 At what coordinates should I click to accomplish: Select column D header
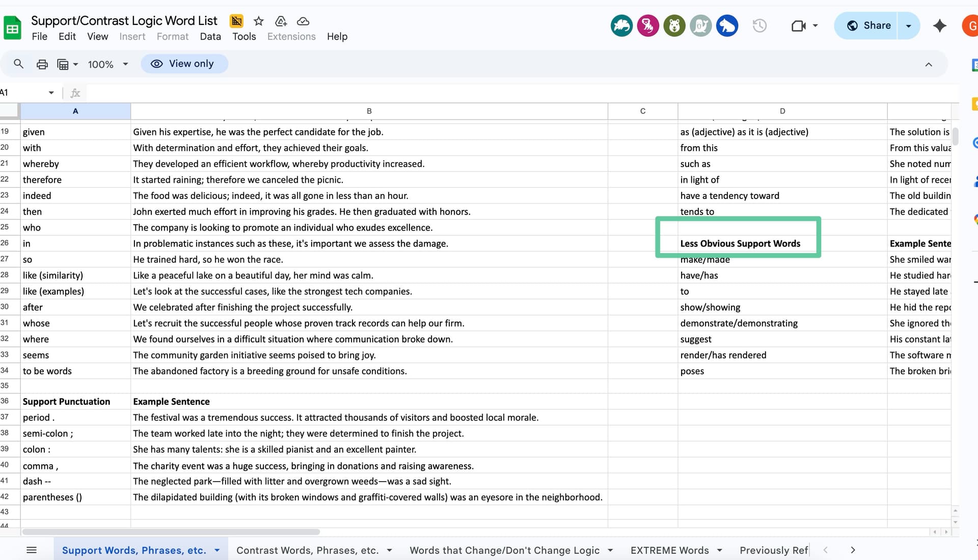[x=782, y=111]
